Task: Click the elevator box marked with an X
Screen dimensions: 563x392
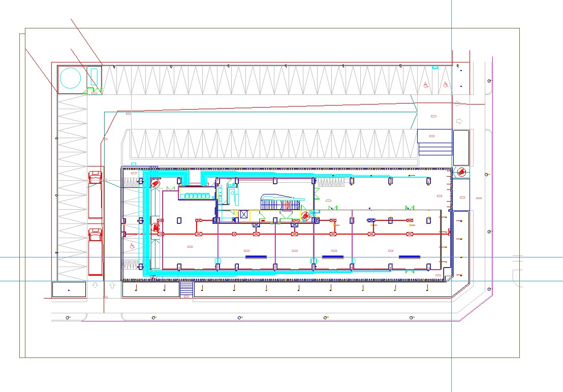Action: point(244,215)
